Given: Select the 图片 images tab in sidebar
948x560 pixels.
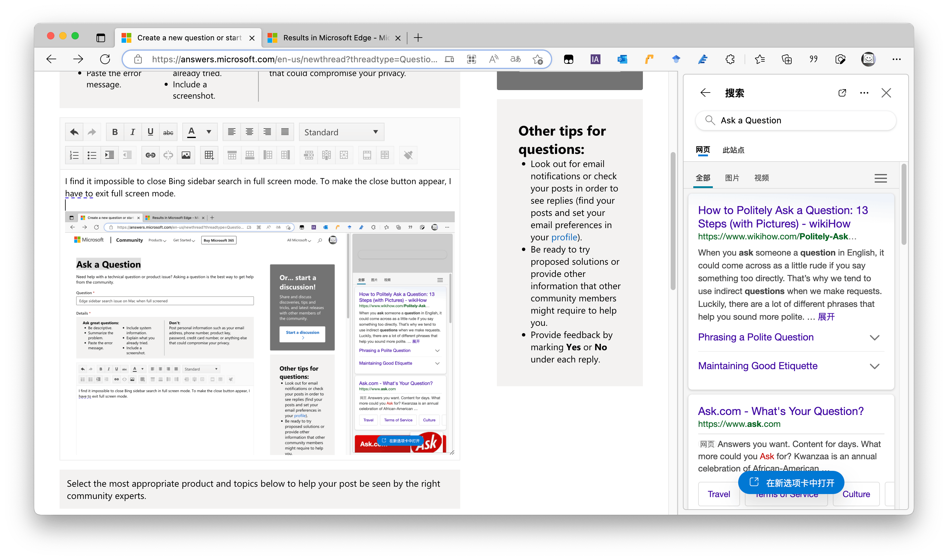Looking at the screenshot, I should 732,178.
